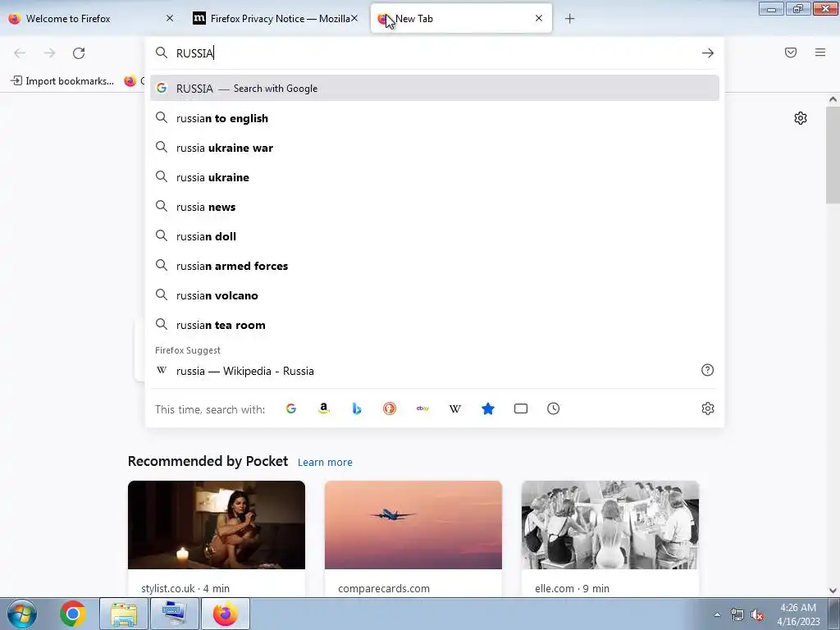This screenshot has width=840, height=630.
Task: Open the network tray icon
Action: point(737,615)
